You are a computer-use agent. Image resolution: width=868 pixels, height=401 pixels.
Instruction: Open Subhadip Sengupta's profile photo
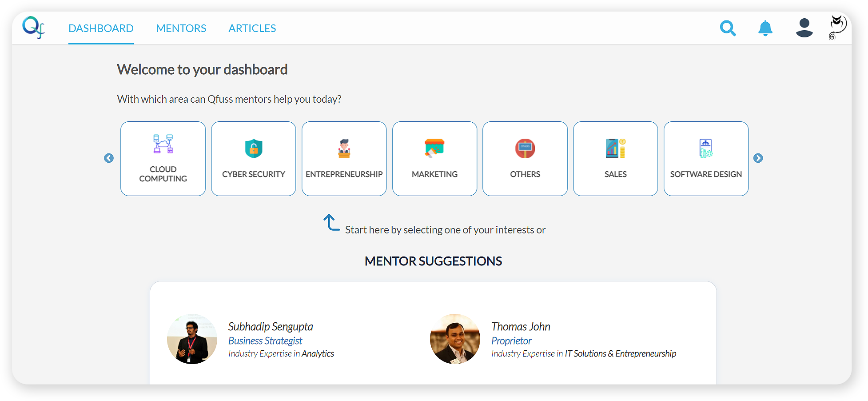point(192,339)
